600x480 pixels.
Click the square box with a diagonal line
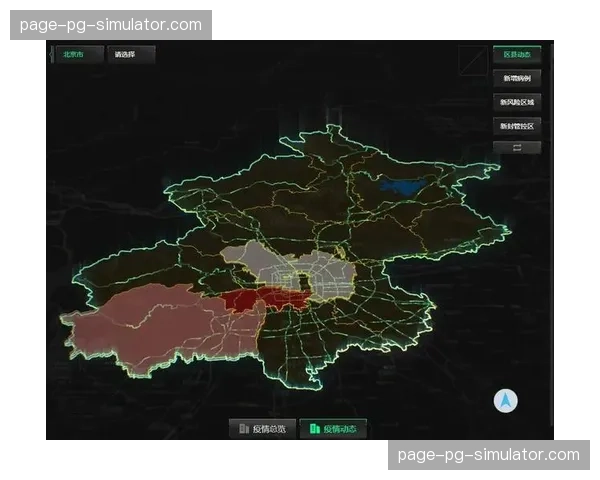tap(473, 60)
